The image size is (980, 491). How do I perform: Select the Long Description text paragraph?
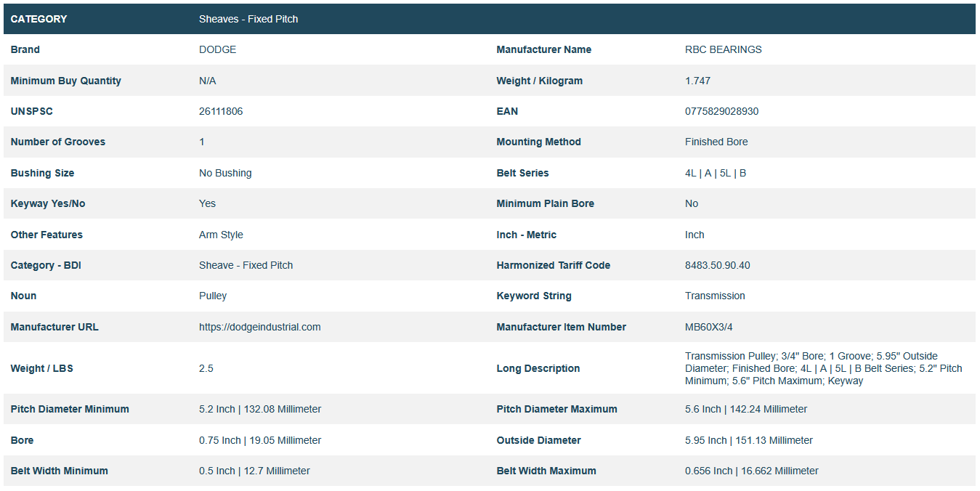click(x=823, y=368)
